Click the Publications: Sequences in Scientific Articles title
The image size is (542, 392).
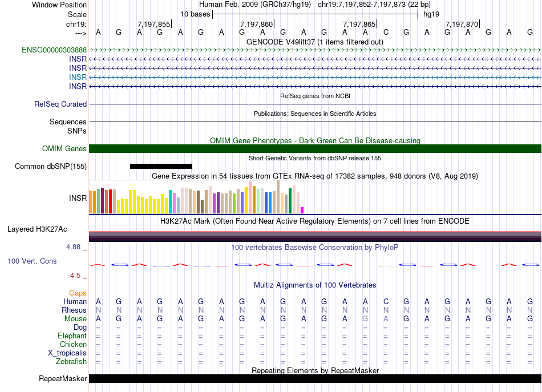pos(314,114)
